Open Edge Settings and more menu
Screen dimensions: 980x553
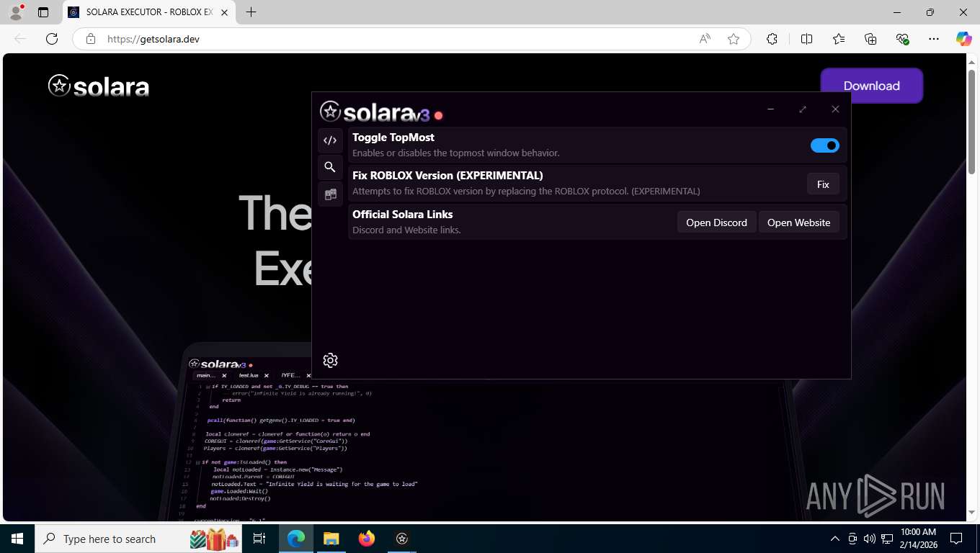[x=934, y=39]
